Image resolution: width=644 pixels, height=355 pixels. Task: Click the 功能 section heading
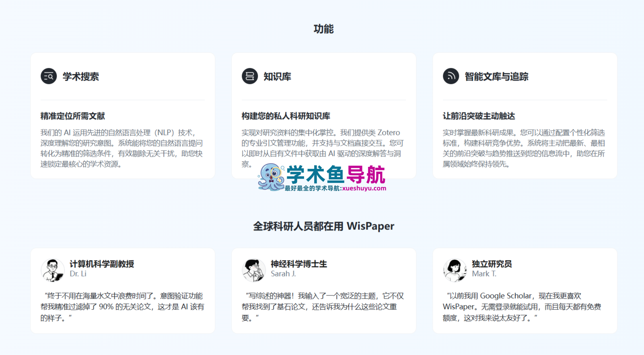tap(323, 29)
